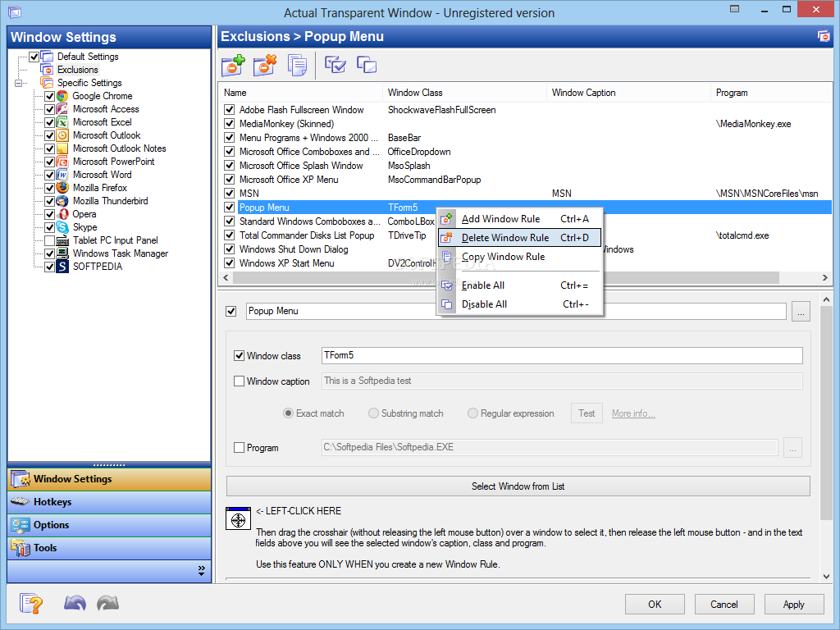Screen dimensions: 840x630
Task: Choose Add Window Rule from context menu
Action: click(519, 218)
